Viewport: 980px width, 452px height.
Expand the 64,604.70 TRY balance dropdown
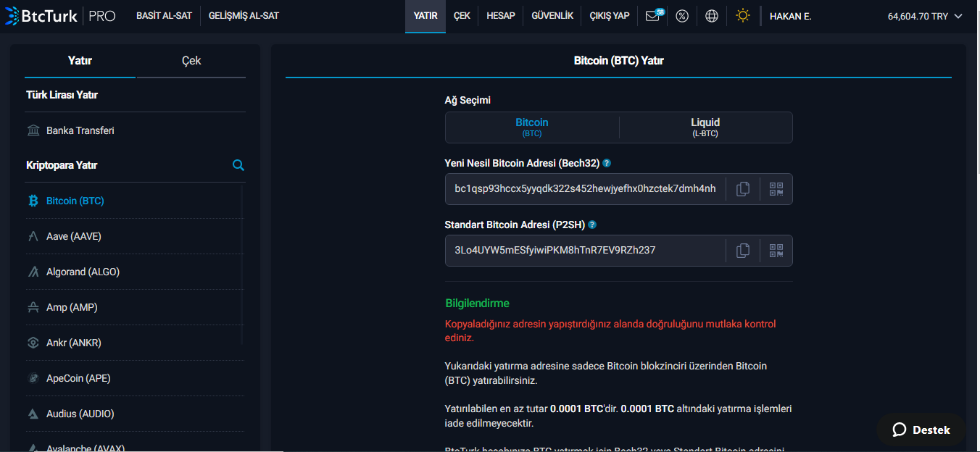[x=925, y=16]
